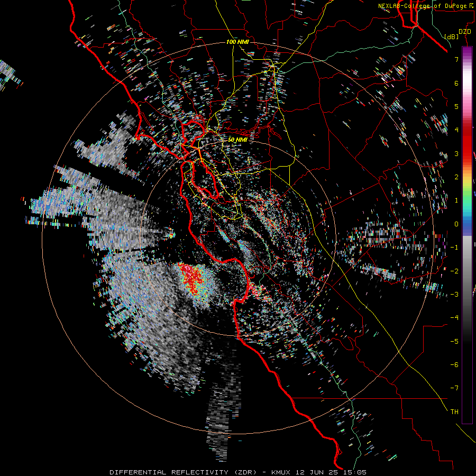Pick the "-7" scale value

click(x=454, y=388)
